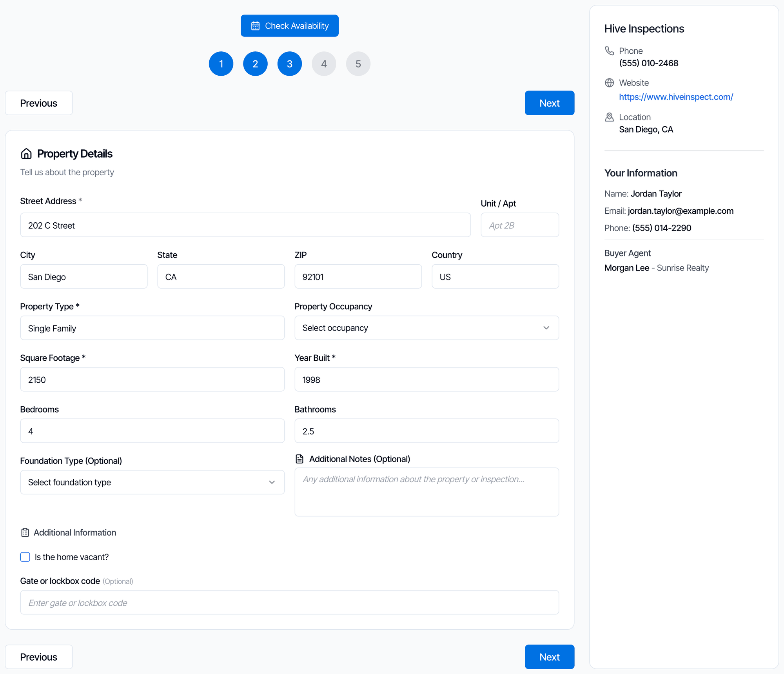The image size is (784, 674).
Task: Click the top Next button
Action: tap(550, 103)
